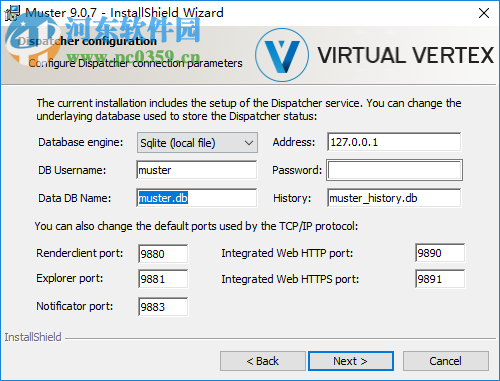Click the 'Dispatcher configuration' heading
The width and height of the screenshot is (500, 381).
pyautogui.click(x=87, y=41)
